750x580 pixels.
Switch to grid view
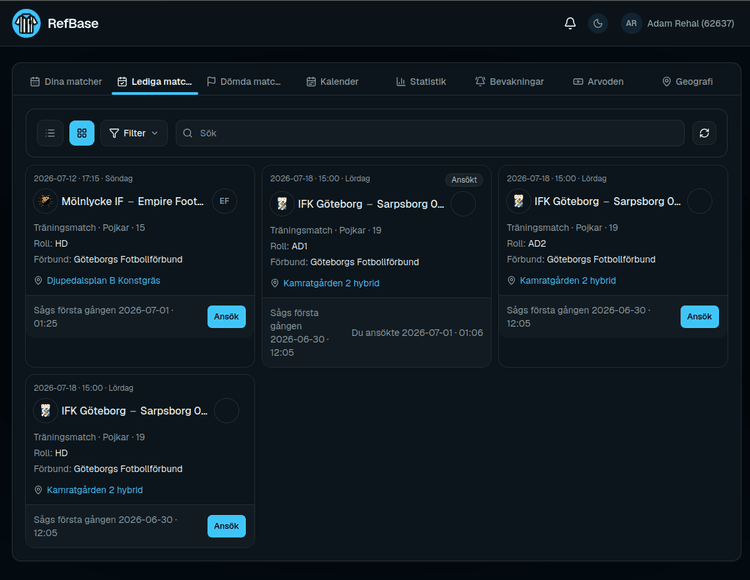click(82, 133)
